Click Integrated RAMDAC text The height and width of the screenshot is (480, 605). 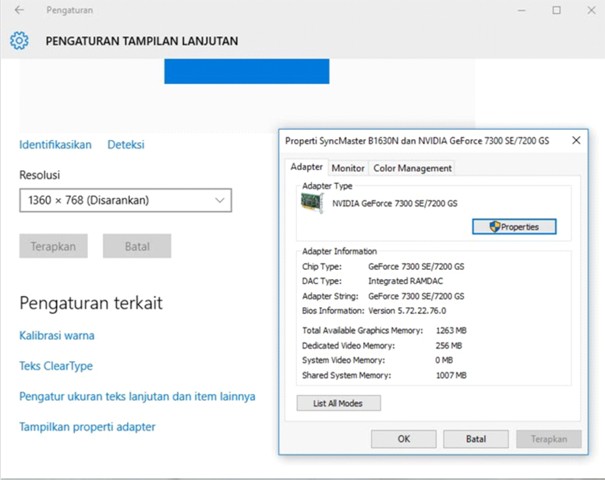(406, 281)
